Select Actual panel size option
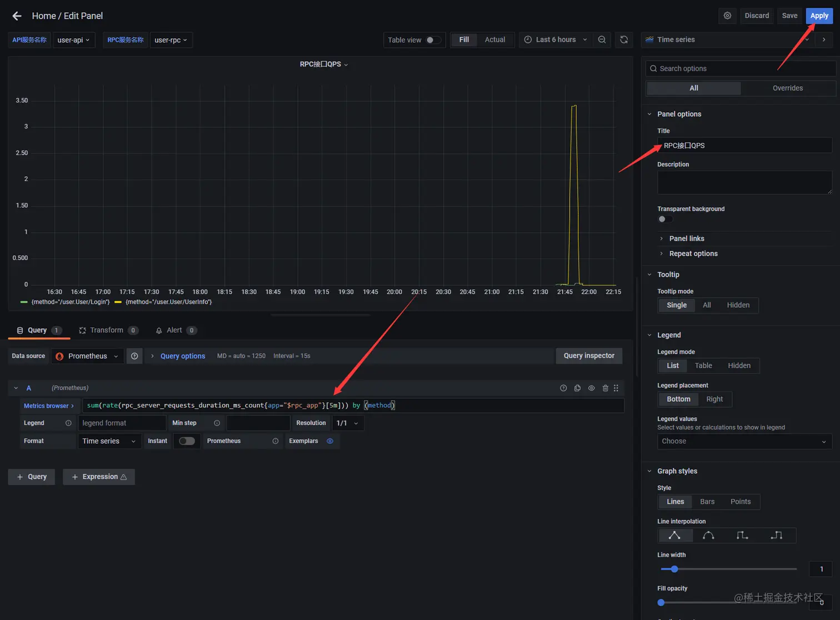Viewport: 840px width, 620px height. (495, 40)
